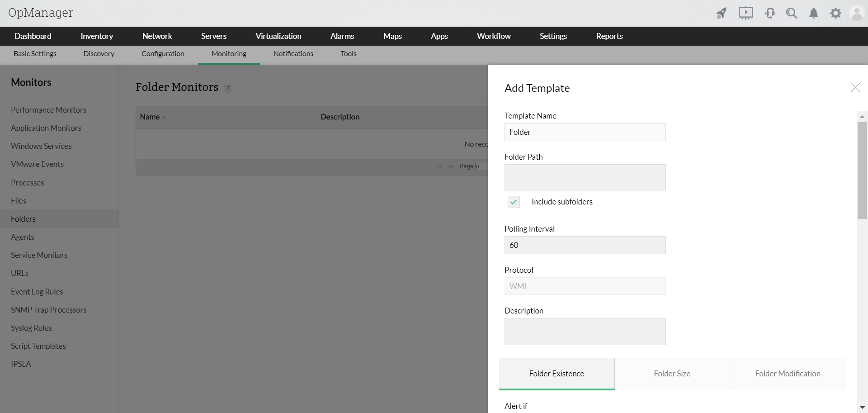Switch to Folder Size tab
Image resolution: width=868 pixels, height=413 pixels.
pos(672,374)
